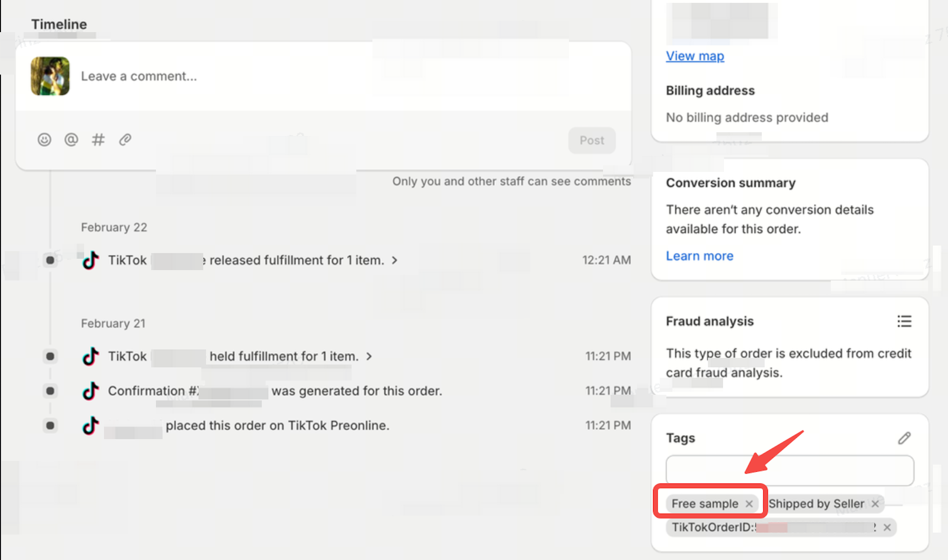Expand the released fulfillment event chevron
This screenshot has height=560, width=948.
[395, 260]
